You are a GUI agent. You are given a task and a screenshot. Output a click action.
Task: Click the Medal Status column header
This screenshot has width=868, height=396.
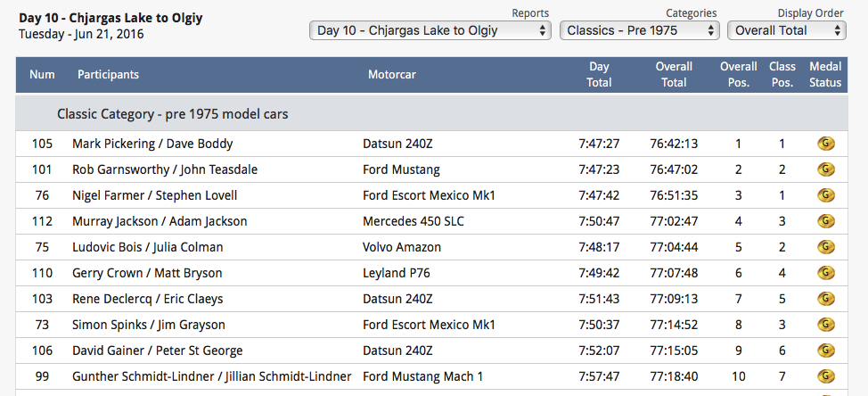[824, 74]
